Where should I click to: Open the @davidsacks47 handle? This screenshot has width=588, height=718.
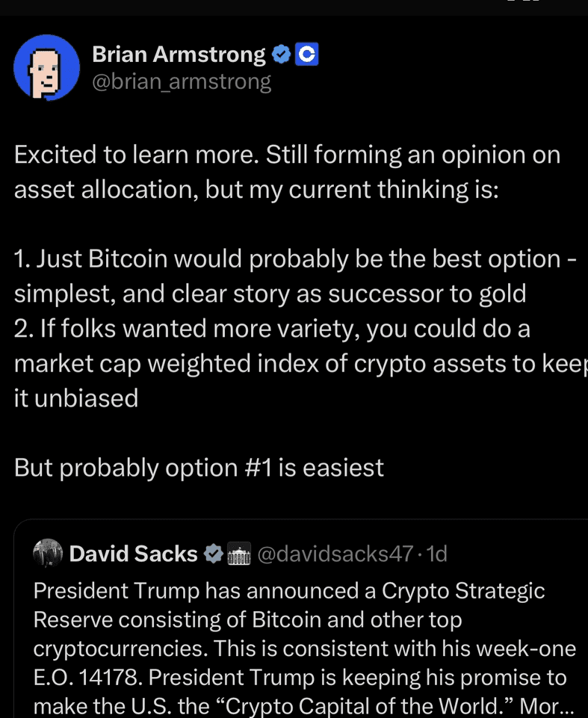pyautogui.click(x=335, y=554)
